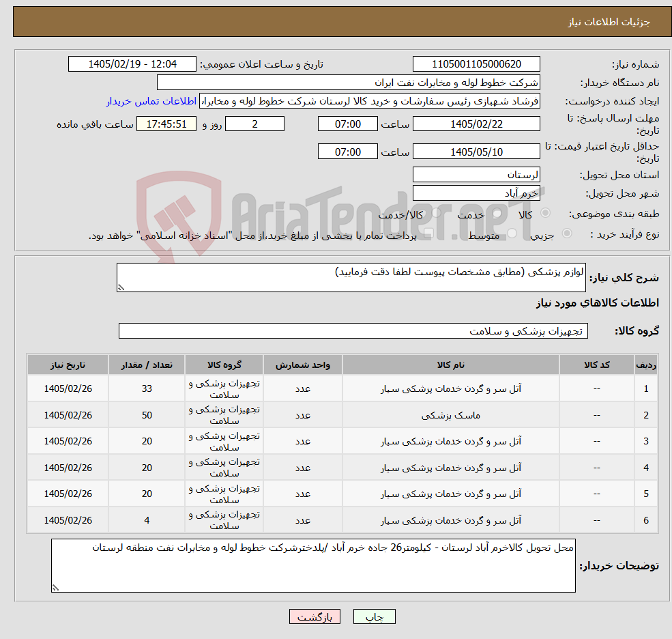Click response deadline date 1405/02/22
The height and width of the screenshot is (639, 672).
[476, 124]
